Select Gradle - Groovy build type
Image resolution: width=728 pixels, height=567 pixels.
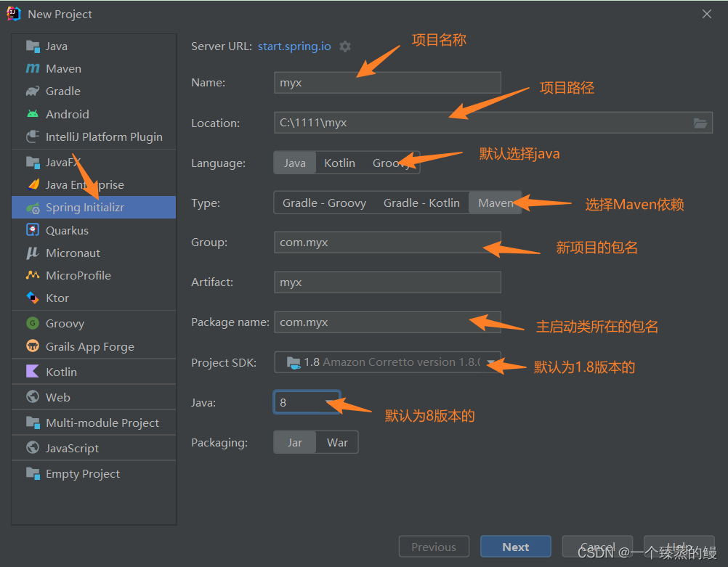tap(323, 203)
